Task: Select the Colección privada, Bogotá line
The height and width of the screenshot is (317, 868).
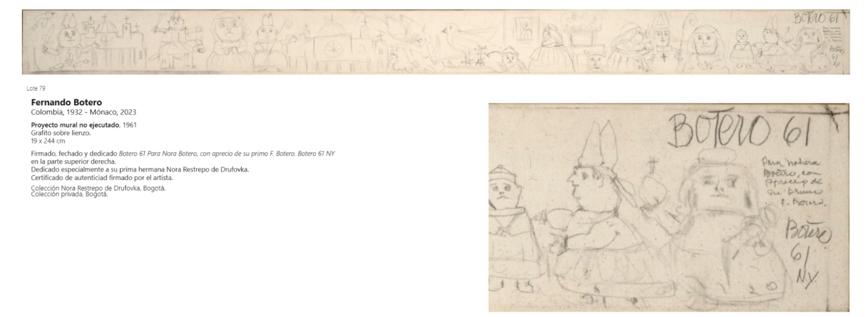Action: [69, 195]
